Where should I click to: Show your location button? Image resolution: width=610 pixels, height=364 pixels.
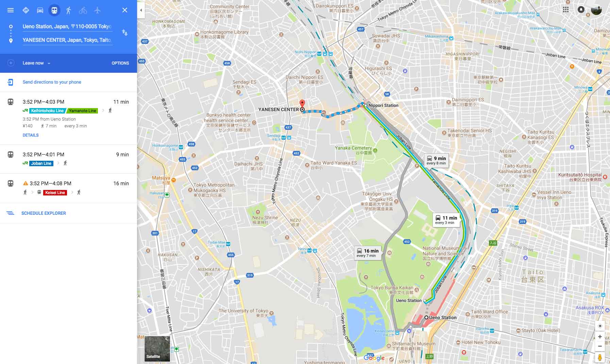[600, 326]
